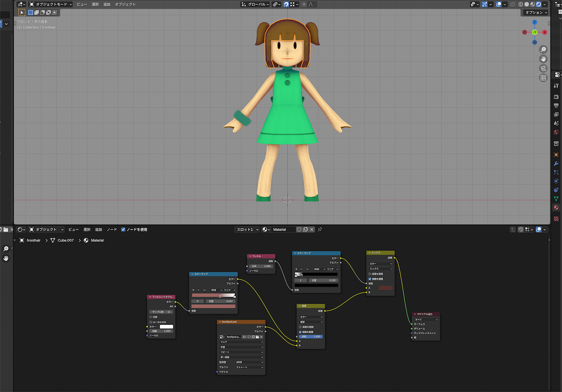Viewport: 562px width, 392px height.
Task: Open the Output printer properties tab
Action: point(556,106)
